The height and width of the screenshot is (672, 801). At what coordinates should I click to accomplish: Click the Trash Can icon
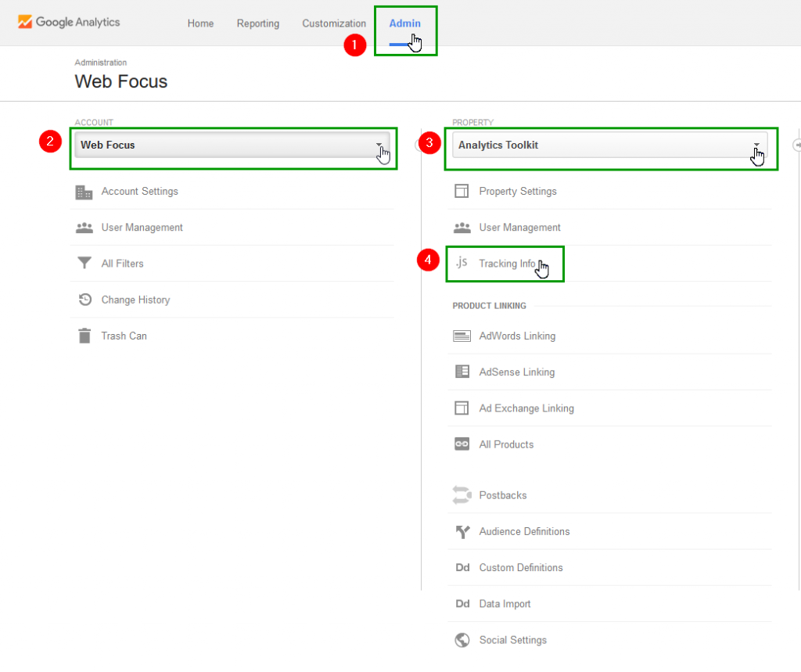pos(84,336)
